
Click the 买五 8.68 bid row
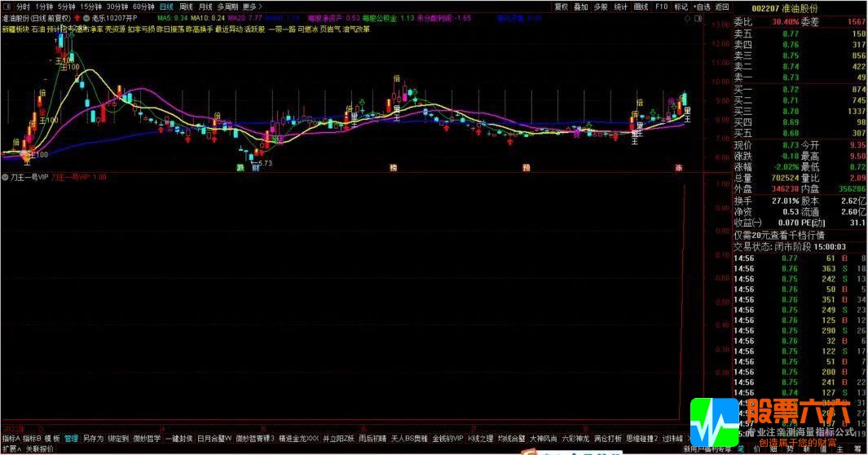[800, 134]
